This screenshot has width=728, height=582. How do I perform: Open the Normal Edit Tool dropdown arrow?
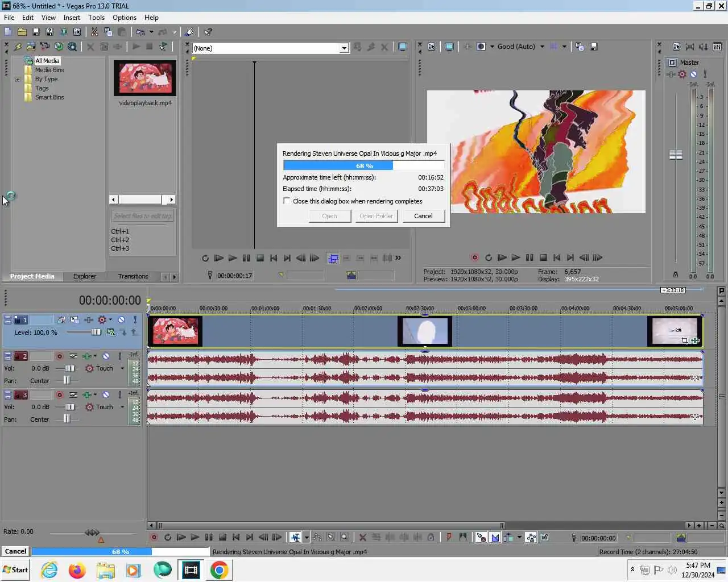[307, 537]
